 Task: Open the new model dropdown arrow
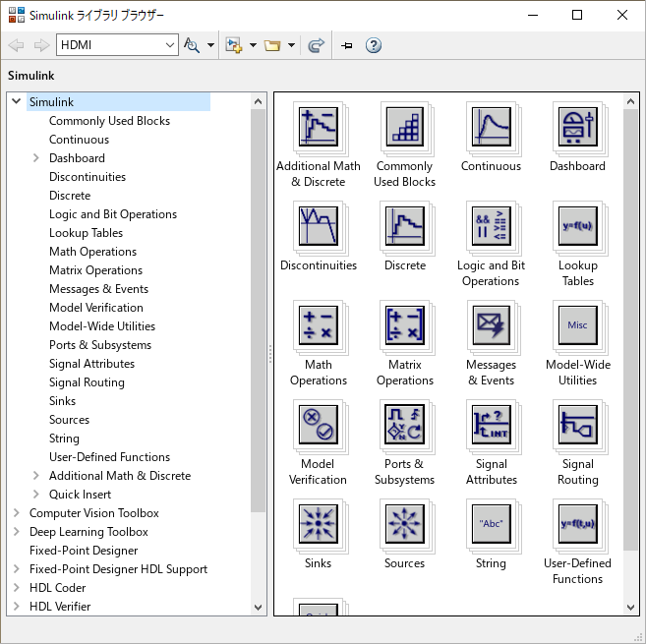[253, 45]
